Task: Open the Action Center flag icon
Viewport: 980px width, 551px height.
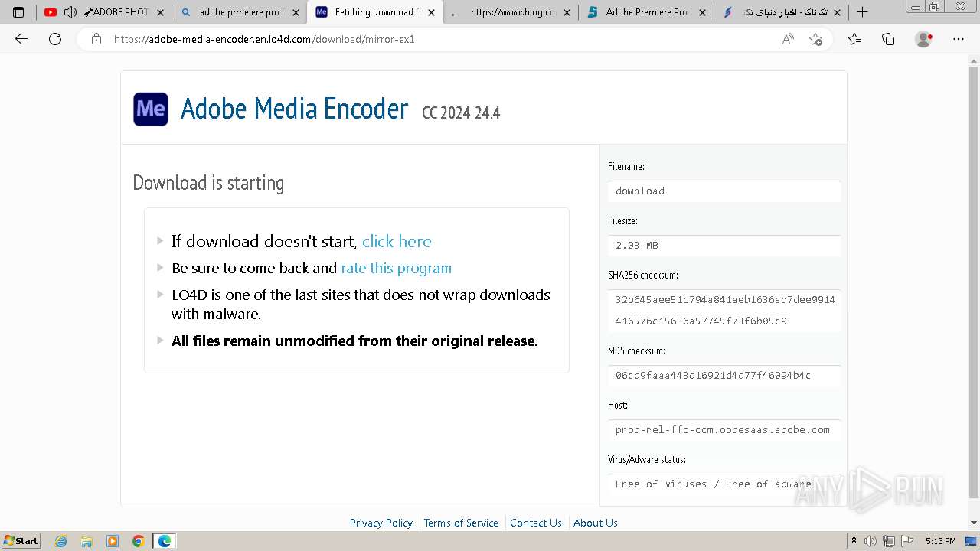Action: (x=906, y=541)
